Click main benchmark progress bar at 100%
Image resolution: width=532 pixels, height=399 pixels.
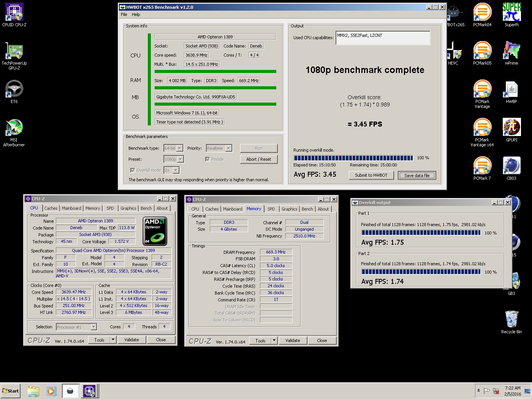353,158
